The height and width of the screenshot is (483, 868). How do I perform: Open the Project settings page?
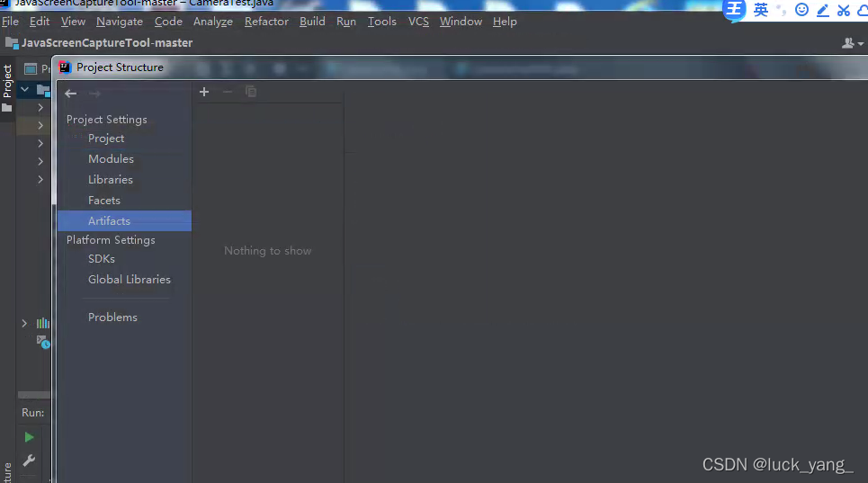106,139
